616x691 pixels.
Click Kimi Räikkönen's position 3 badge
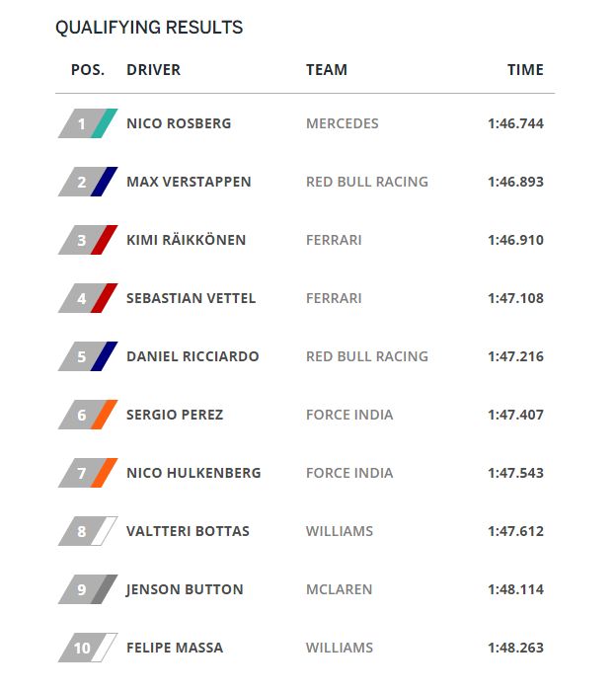(88, 241)
